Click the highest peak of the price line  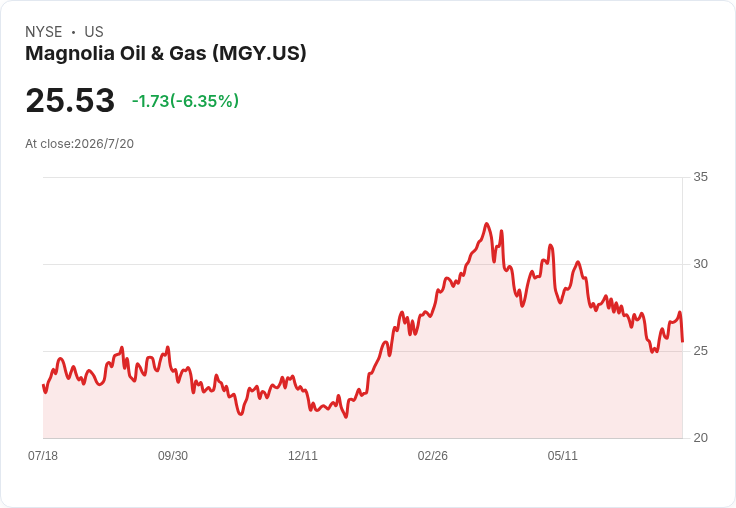(486, 224)
